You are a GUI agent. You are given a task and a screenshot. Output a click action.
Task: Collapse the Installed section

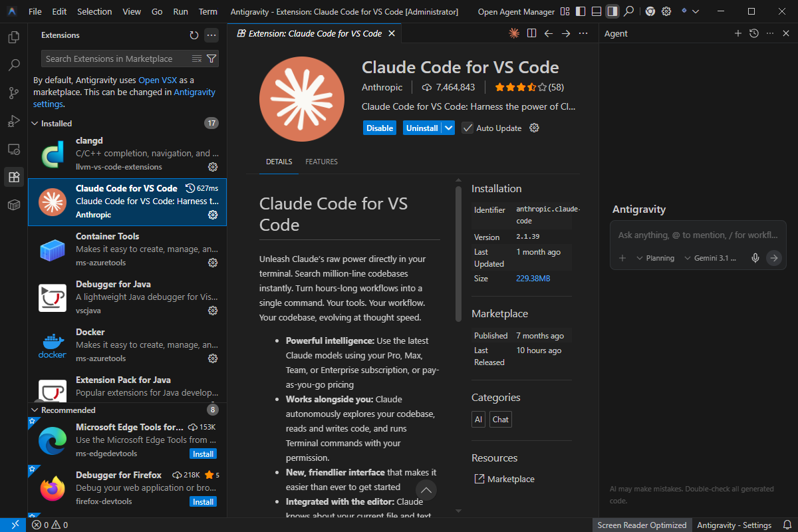pos(35,124)
